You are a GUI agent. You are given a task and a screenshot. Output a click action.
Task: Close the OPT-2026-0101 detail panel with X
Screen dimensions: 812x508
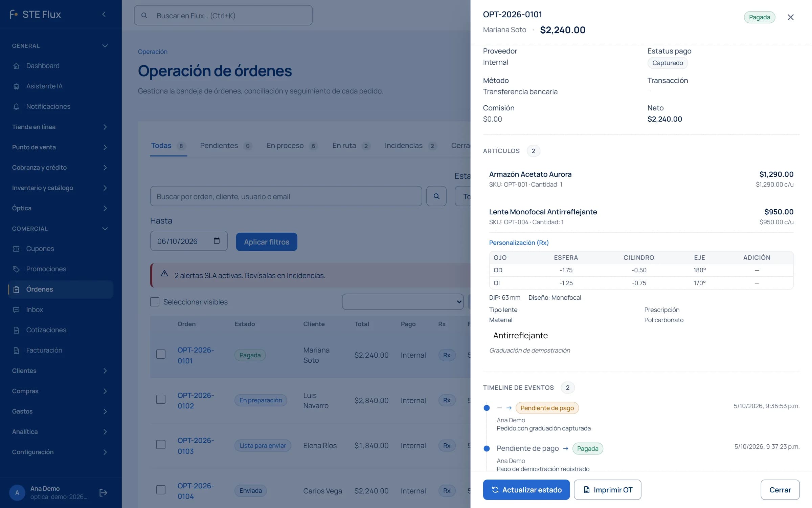point(790,17)
